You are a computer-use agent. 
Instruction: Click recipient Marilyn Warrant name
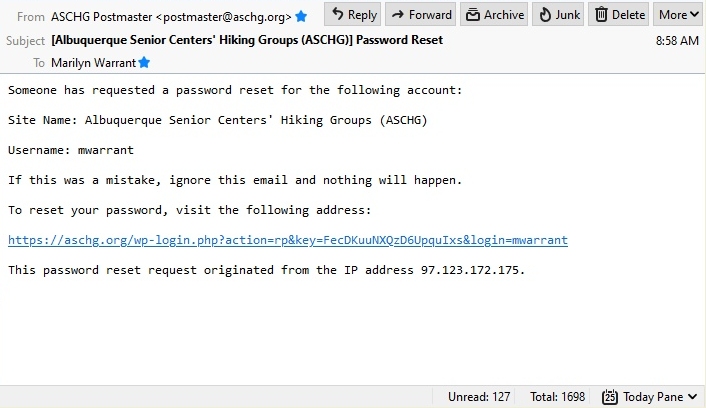coord(93,63)
